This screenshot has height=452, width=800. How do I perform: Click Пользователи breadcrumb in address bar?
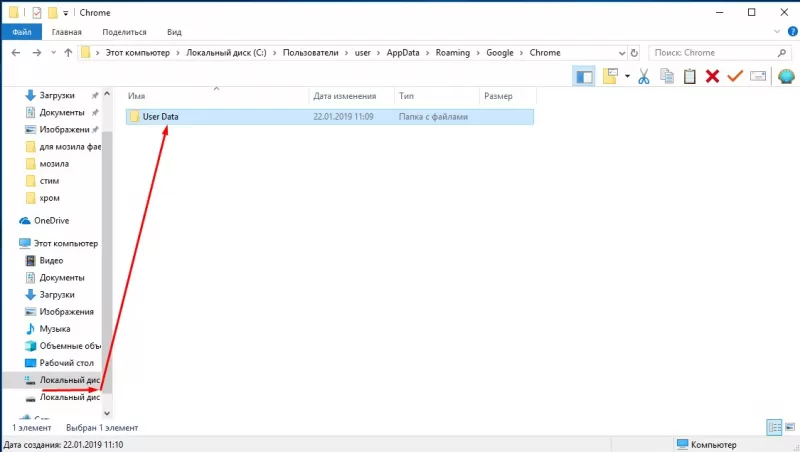310,53
